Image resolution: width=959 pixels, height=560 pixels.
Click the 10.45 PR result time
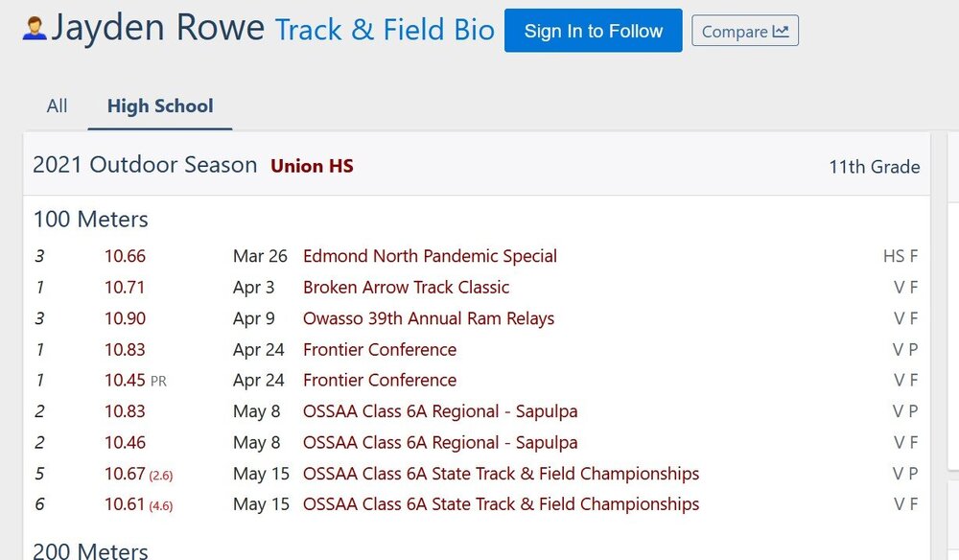click(x=125, y=380)
